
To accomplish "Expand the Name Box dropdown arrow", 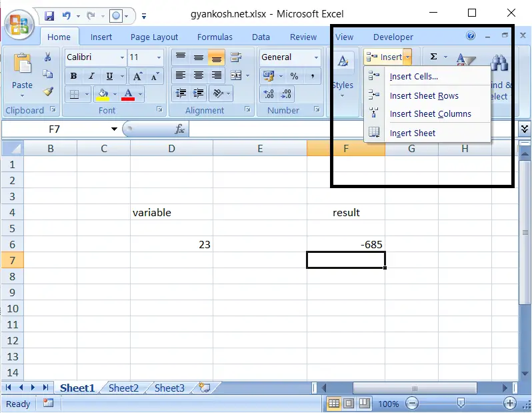I will click(x=115, y=129).
